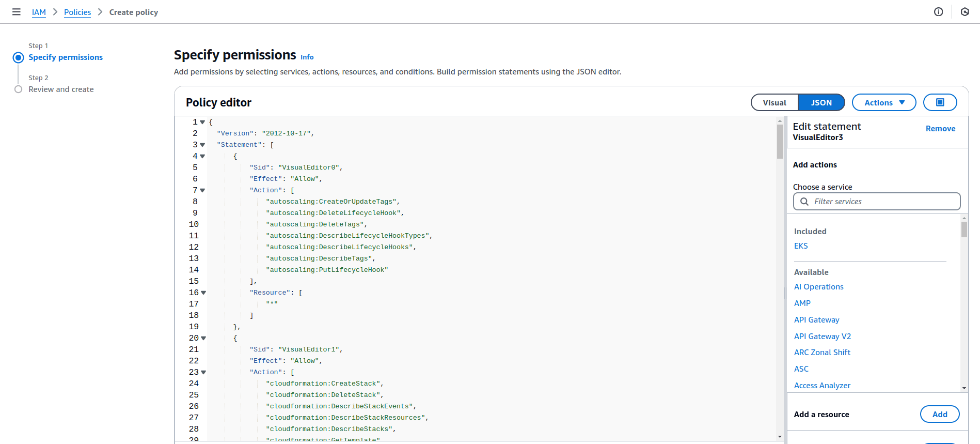The image size is (980, 444).
Task: Click the JSON editor vertical scrollbar thumb
Action: tap(780, 142)
